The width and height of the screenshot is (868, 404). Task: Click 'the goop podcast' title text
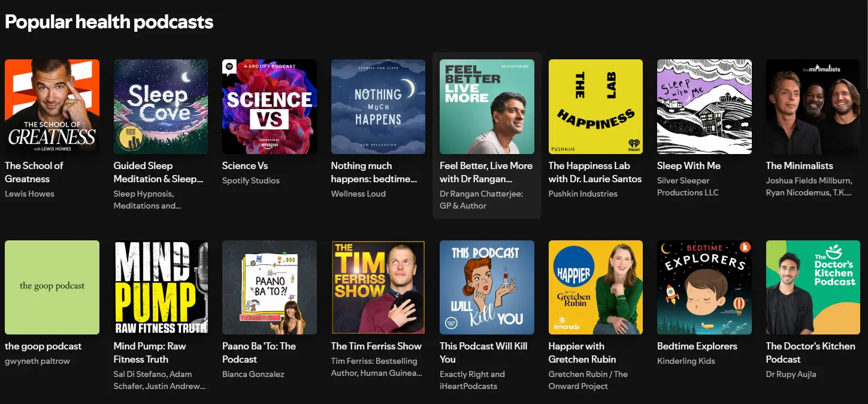coord(43,346)
